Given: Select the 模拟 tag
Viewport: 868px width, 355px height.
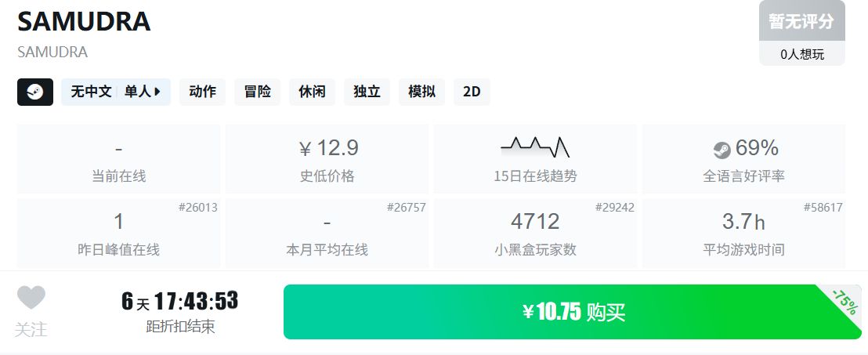Looking at the screenshot, I should (x=421, y=92).
